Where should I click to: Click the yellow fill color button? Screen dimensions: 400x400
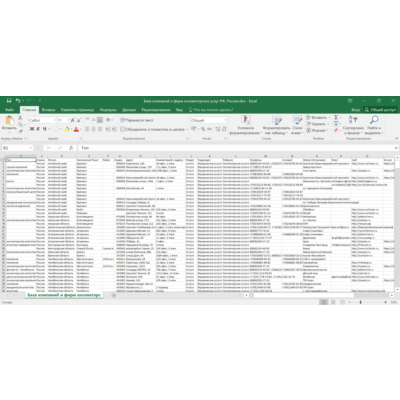67,129
